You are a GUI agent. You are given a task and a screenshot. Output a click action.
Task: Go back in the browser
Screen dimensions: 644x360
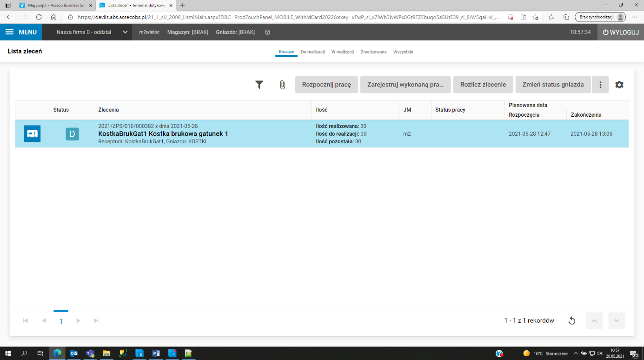[9, 17]
